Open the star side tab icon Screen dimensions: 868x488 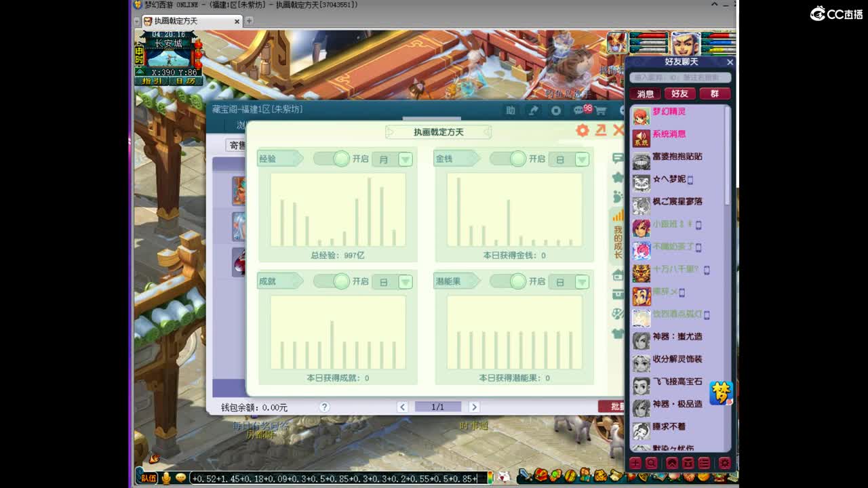point(618,177)
